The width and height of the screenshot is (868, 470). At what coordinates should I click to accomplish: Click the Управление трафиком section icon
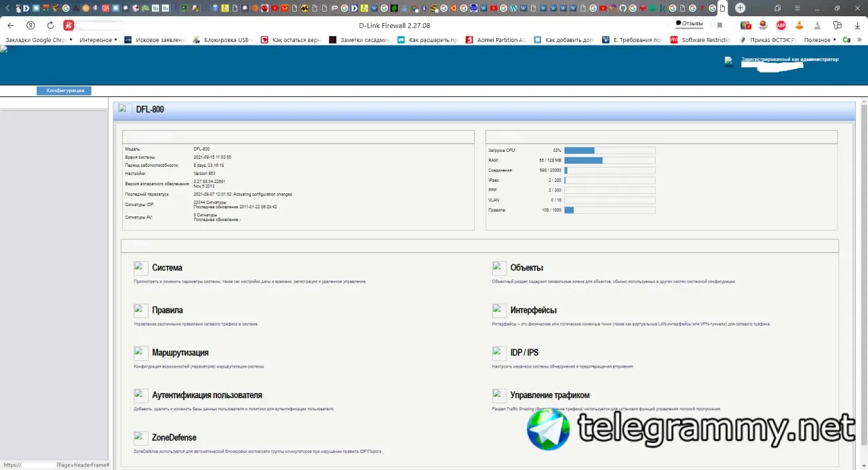pos(499,395)
